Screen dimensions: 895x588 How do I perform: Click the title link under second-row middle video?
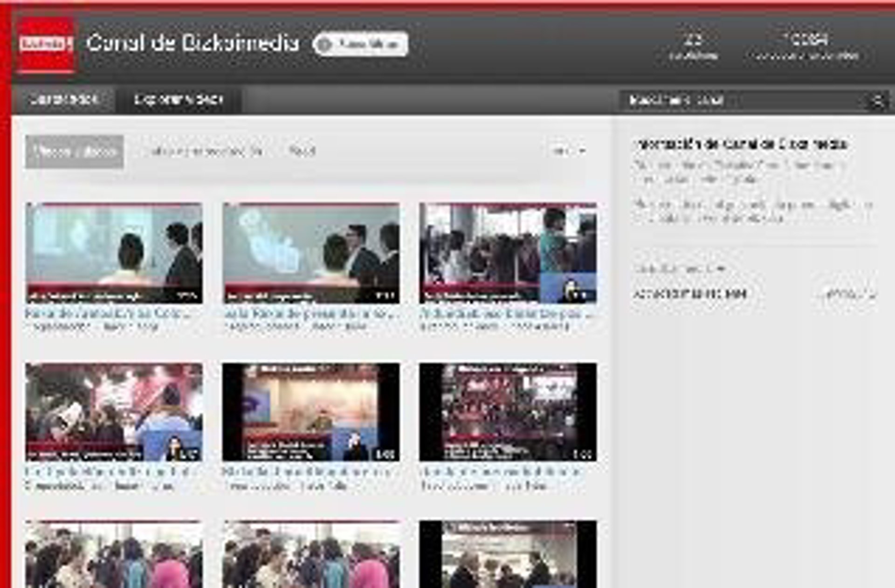point(306,472)
